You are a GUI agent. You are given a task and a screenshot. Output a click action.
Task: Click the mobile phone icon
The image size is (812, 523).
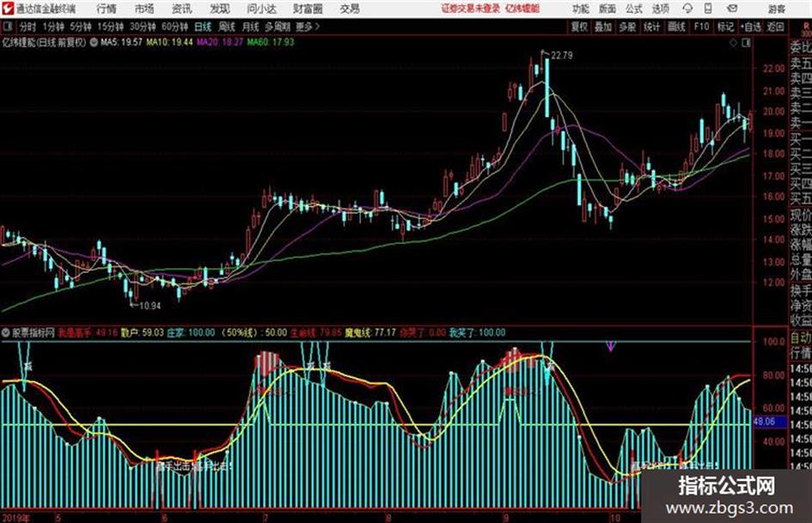[x=708, y=9]
